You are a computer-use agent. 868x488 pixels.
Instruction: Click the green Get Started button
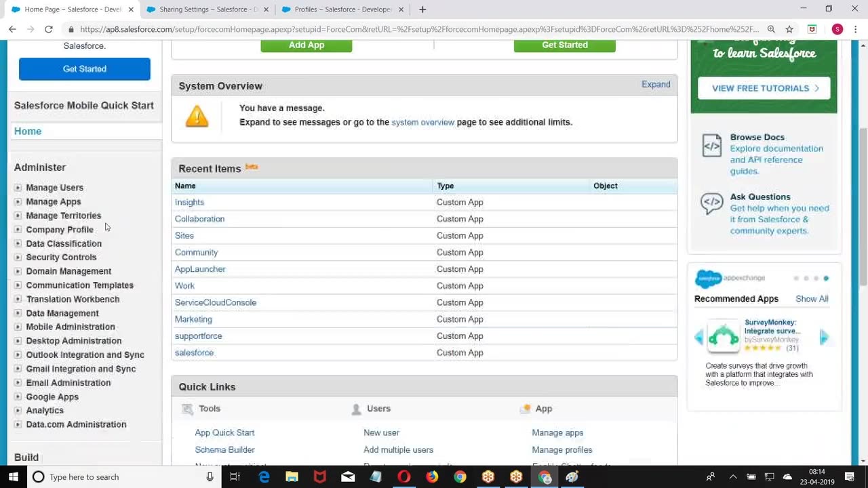[x=565, y=45]
